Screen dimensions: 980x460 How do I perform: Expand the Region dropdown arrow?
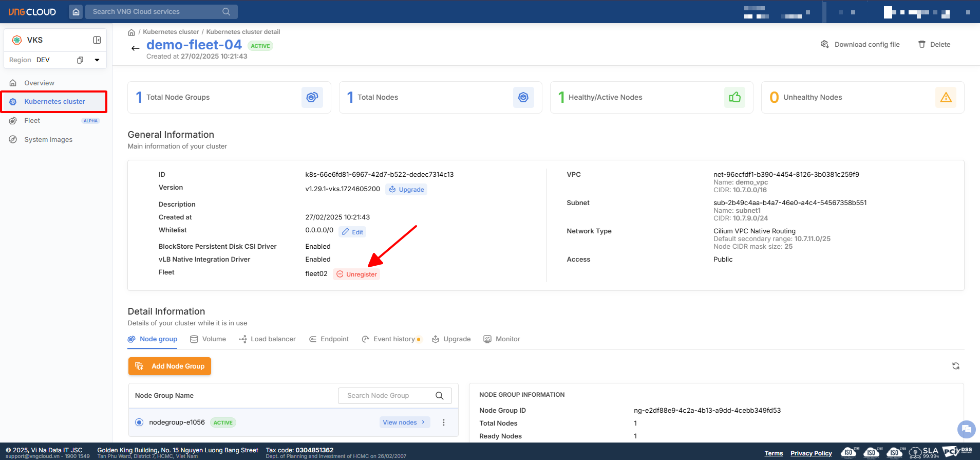click(x=97, y=60)
